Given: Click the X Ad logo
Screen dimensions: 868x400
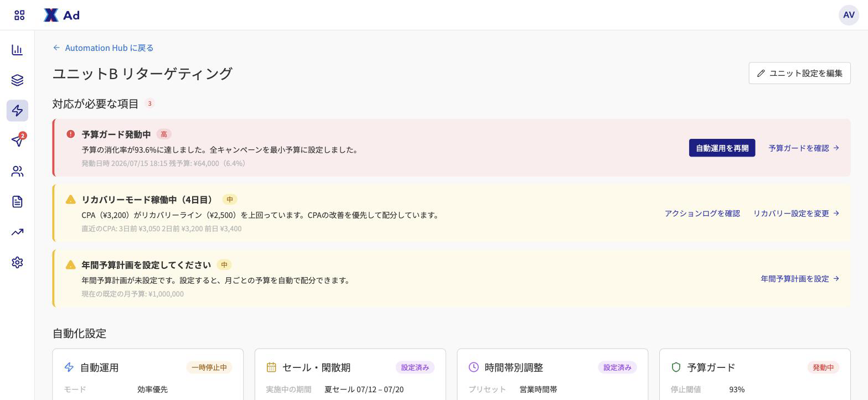Looking at the screenshot, I should click(x=61, y=15).
